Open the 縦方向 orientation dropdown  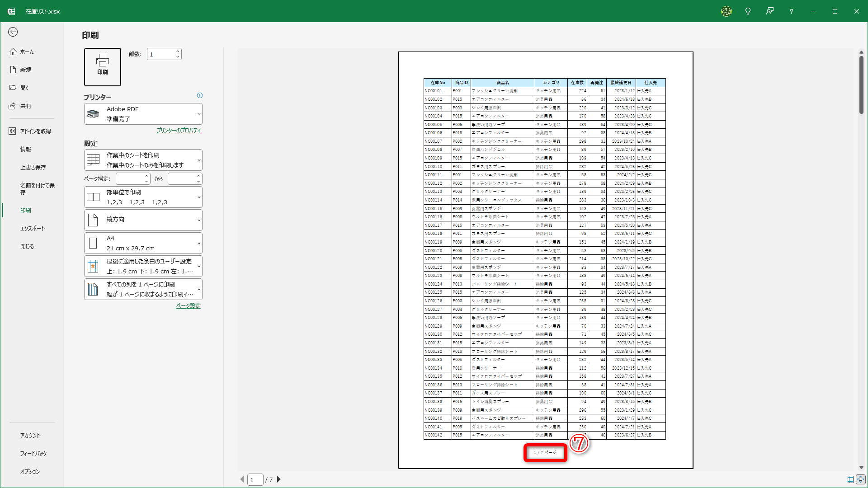143,220
